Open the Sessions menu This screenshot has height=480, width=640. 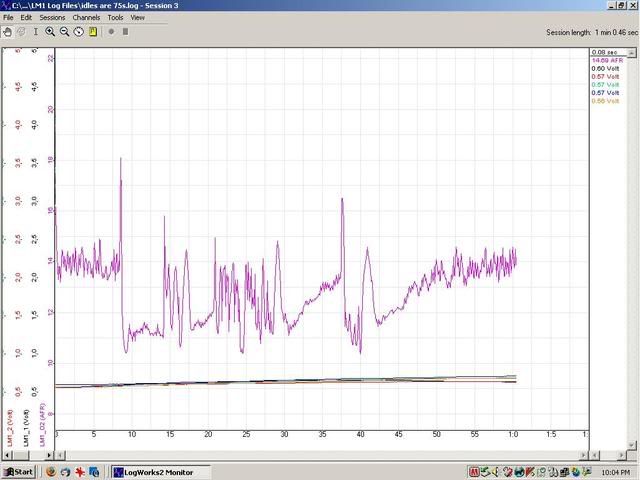(52, 18)
